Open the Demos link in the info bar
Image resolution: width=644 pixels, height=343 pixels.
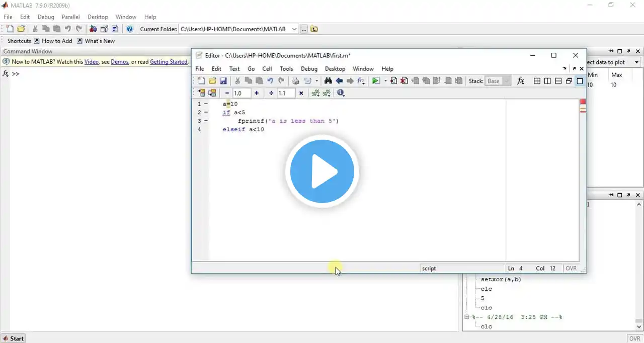(119, 62)
